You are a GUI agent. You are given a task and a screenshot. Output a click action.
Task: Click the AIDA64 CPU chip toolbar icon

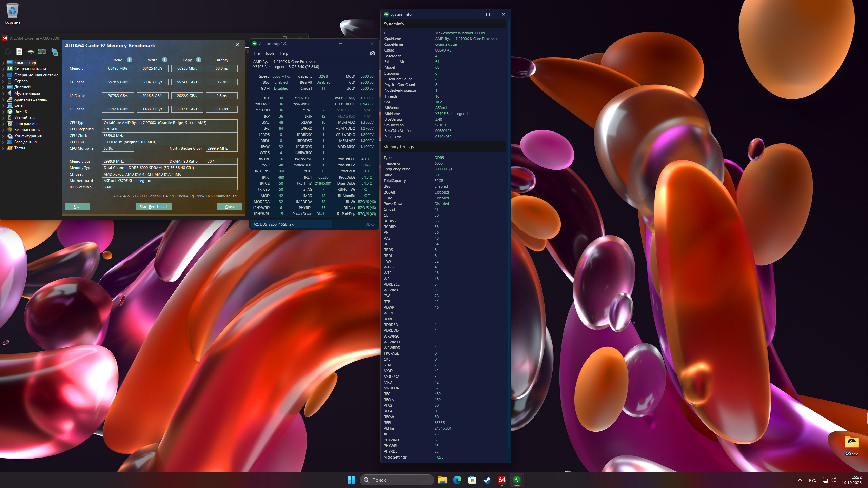click(31, 52)
